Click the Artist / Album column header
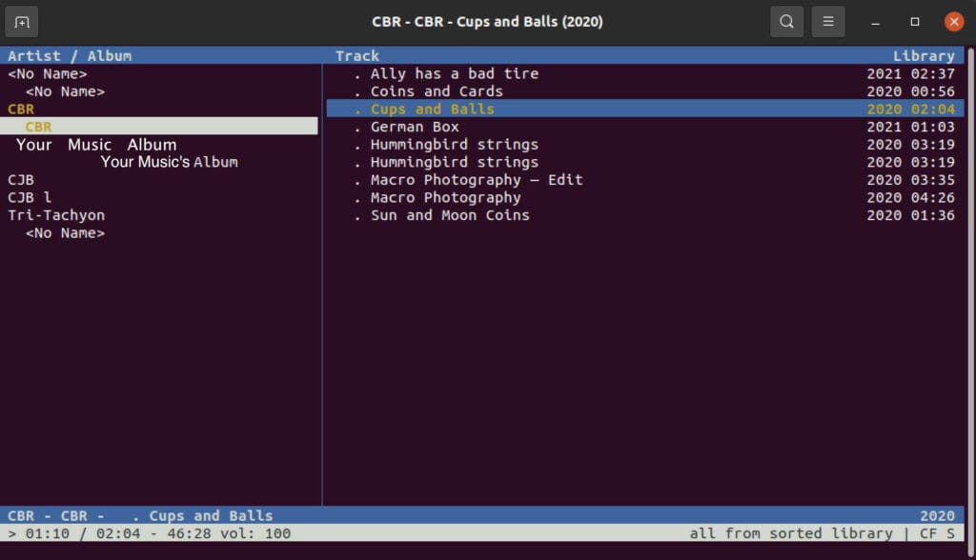Viewport: 976px width, 560px height. point(70,56)
